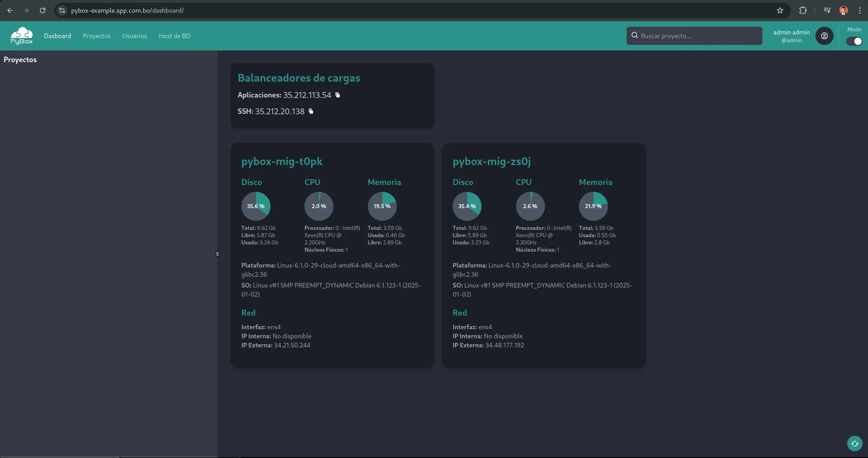Click the PyBox cloud logo

click(x=22, y=36)
